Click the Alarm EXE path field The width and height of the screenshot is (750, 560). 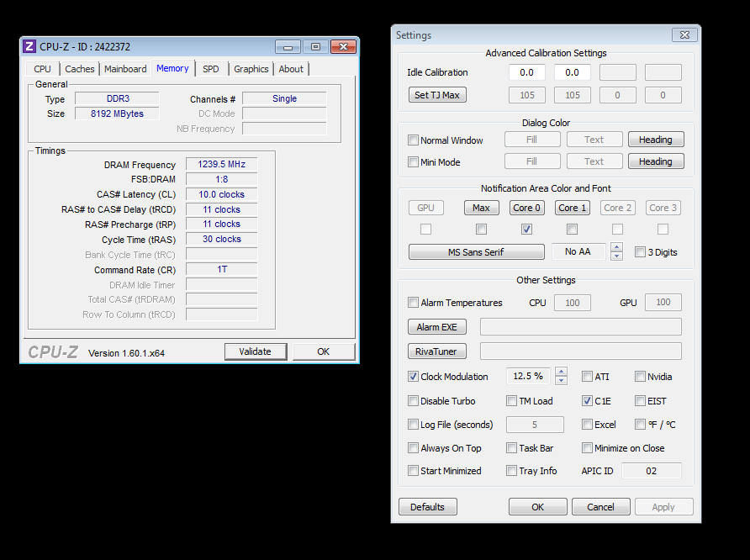click(x=581, y=327)
